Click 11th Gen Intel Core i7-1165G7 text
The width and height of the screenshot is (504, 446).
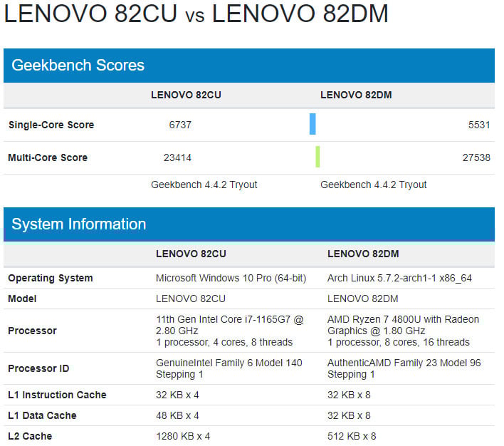pos(230,325)
